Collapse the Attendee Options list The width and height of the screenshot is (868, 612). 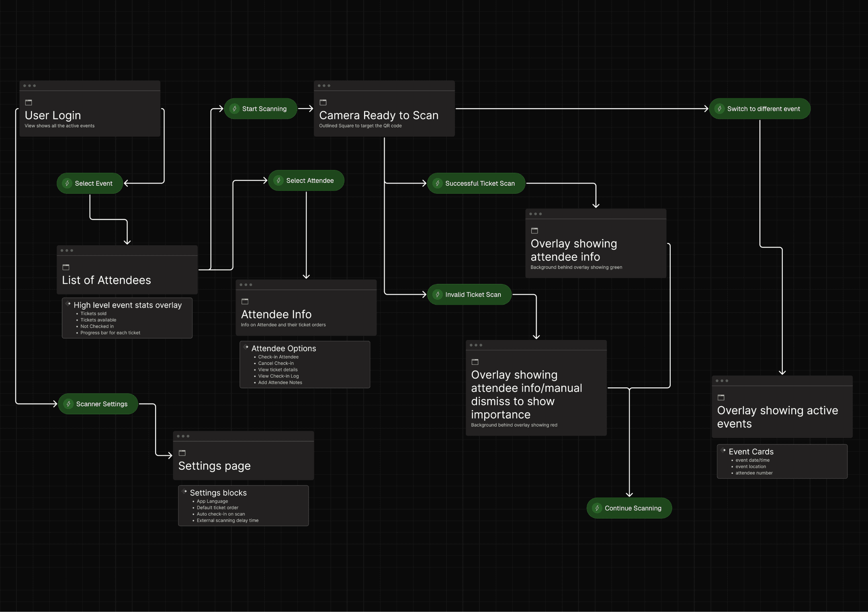283,348
